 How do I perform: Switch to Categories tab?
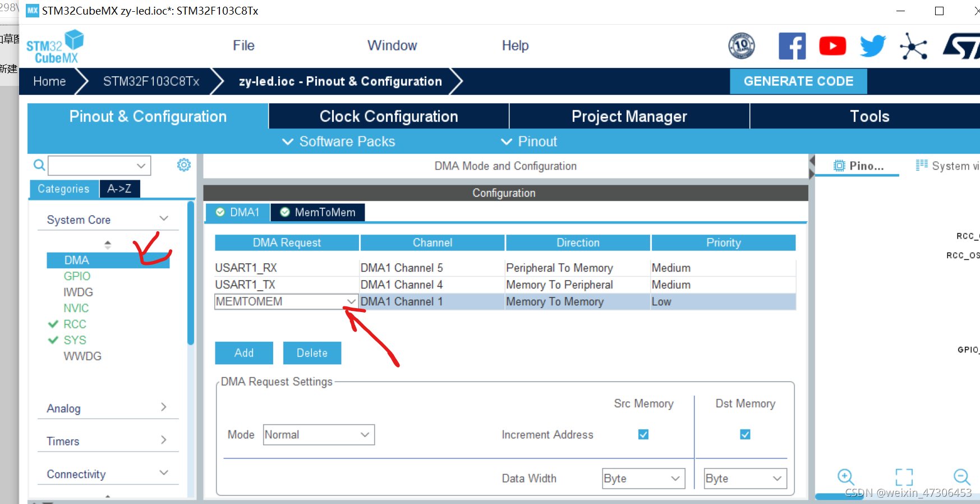coord(63,189)
